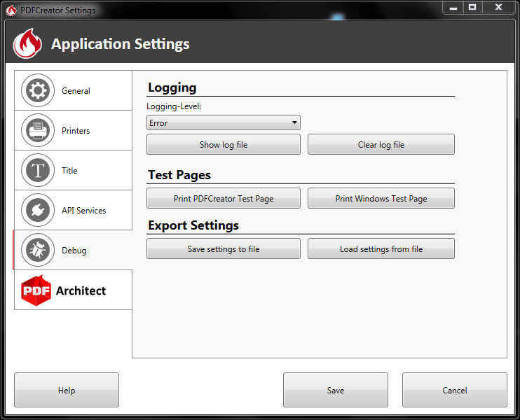Click the Save button
The width and height of the screenshot is (520, 420).
point(335,390)
